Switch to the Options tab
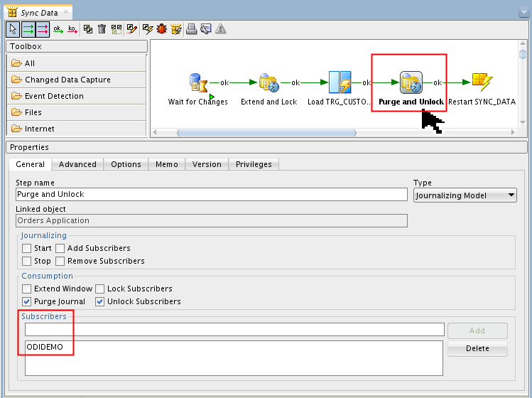532x398 pixels. point(126,164)
